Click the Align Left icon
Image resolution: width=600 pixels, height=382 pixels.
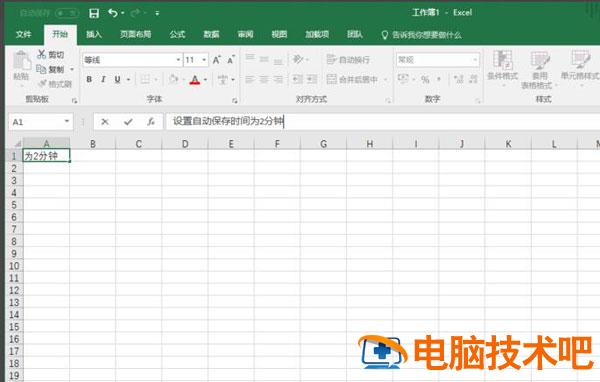[x=250, y=79]
